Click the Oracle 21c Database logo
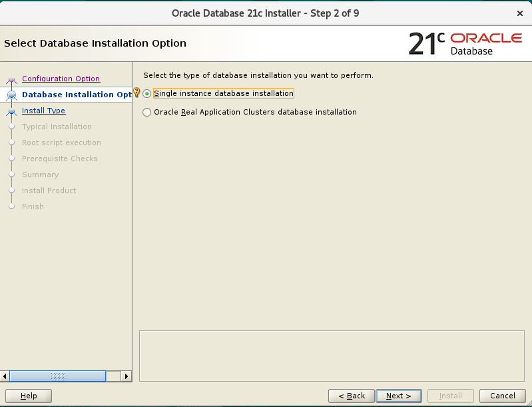The image size is (532, 407). (x=465, y=43)
